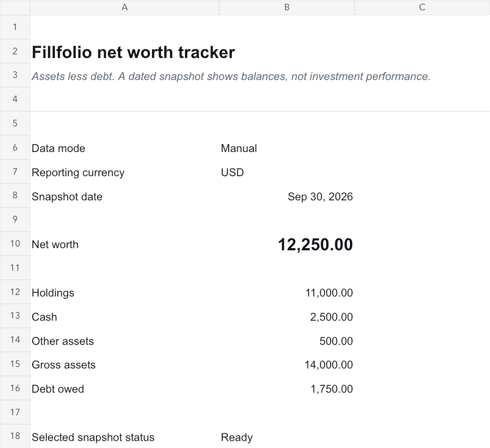
Task: Select row 8 header
Action: [15, 196]
